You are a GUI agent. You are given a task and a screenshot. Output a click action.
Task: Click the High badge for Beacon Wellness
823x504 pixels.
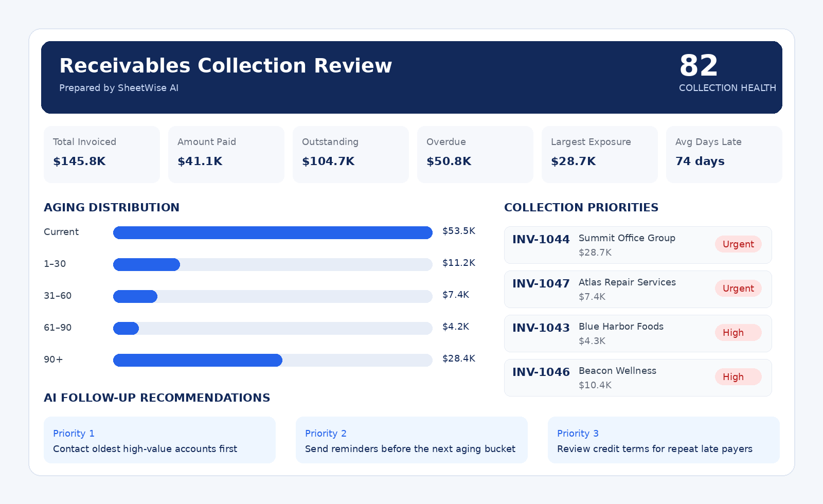pos(738,377)
